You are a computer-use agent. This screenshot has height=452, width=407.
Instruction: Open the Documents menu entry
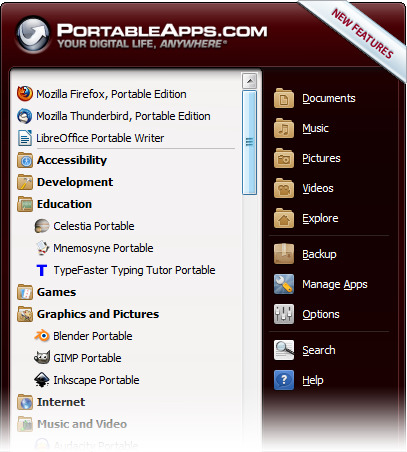coord(329,98)
